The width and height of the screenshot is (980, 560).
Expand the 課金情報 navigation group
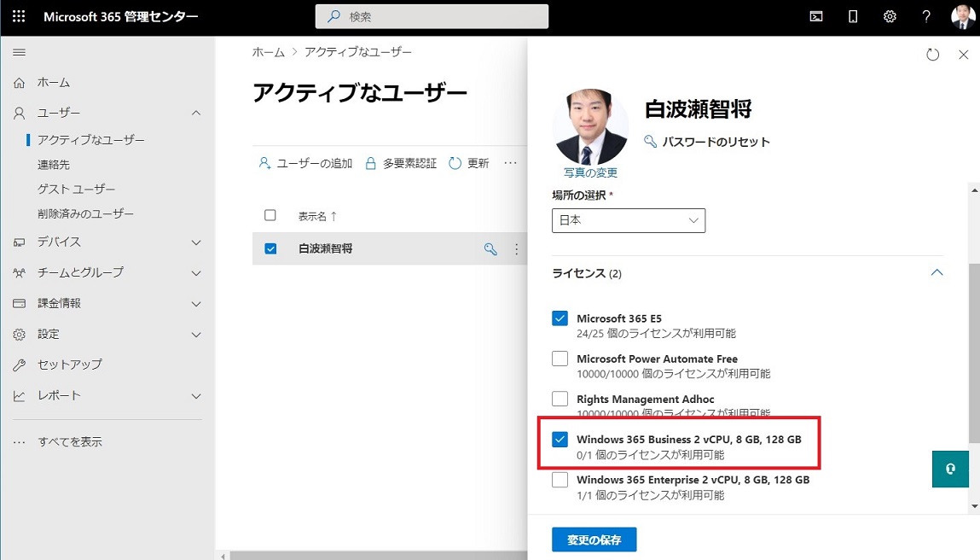196,304
